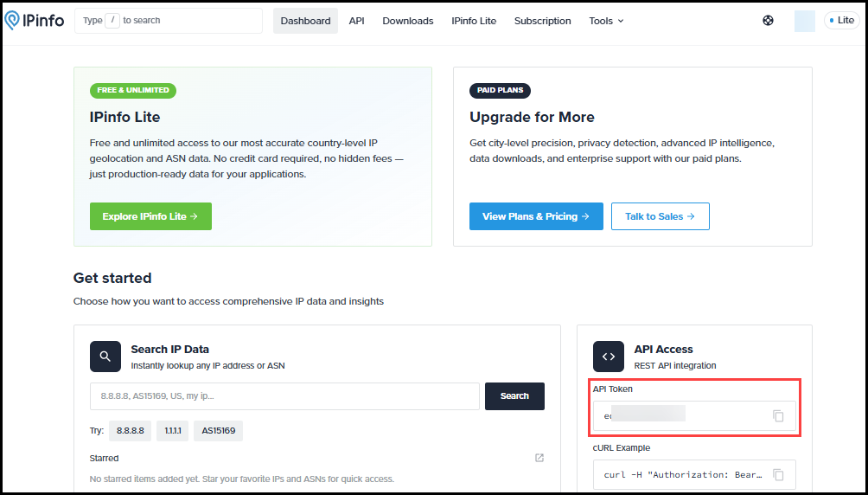Go to the Downloads page
The height and width of the screenshot is (495, 868).
(x=407, y=21)
